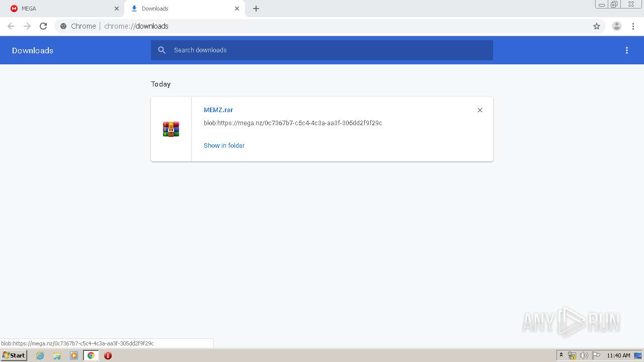Click the Show desktop button
The image size is (644, 362).
tap(638, 355)
